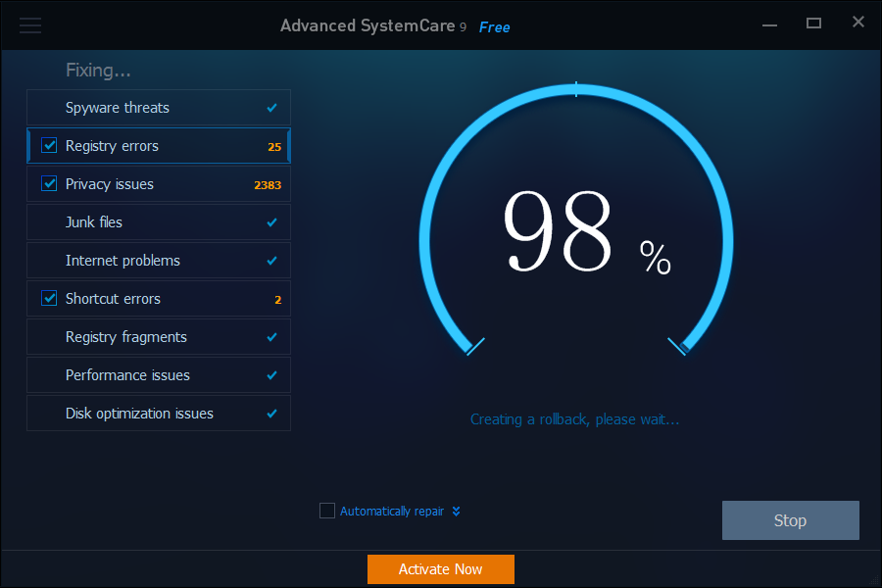Image resolution: width=882 pixels, height=588 pixels.
Task: Click the Fixing... heading
Action: click(x=98, y=71)
